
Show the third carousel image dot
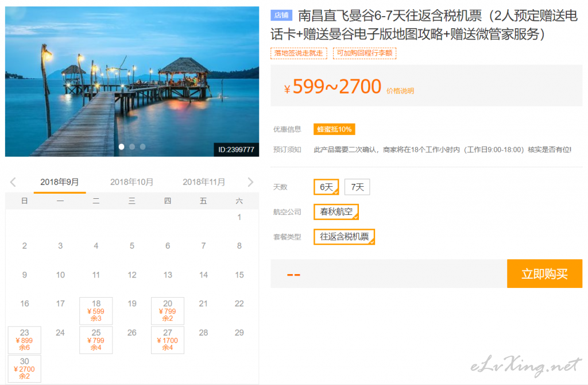click(x=142, y=147)
